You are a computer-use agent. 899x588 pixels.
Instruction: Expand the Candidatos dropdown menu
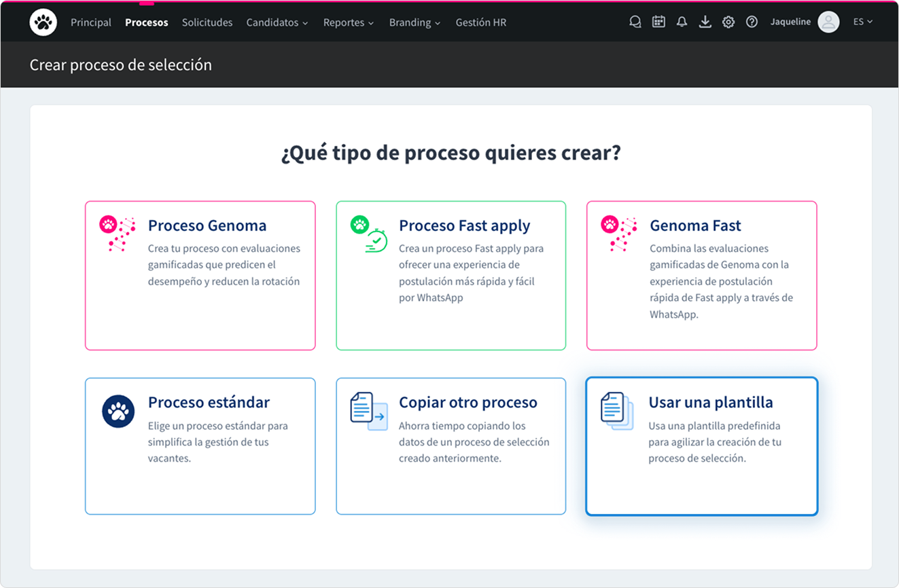coord(277,22)
